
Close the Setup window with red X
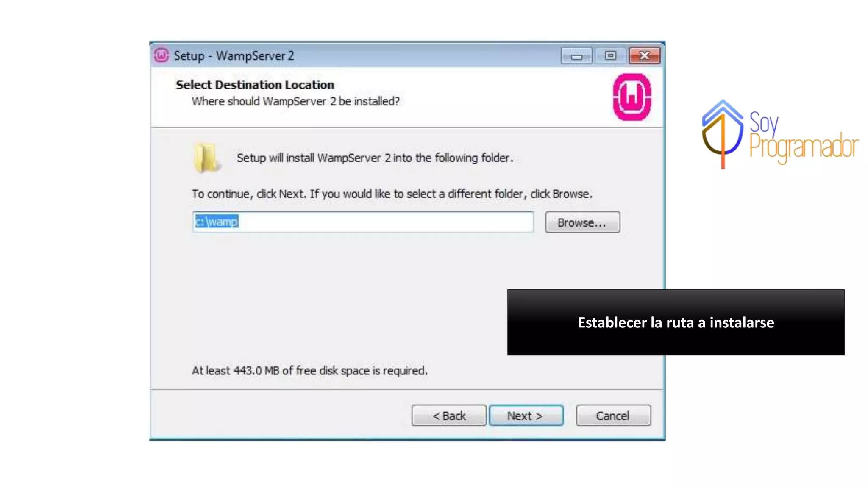(x=644, y=56)
